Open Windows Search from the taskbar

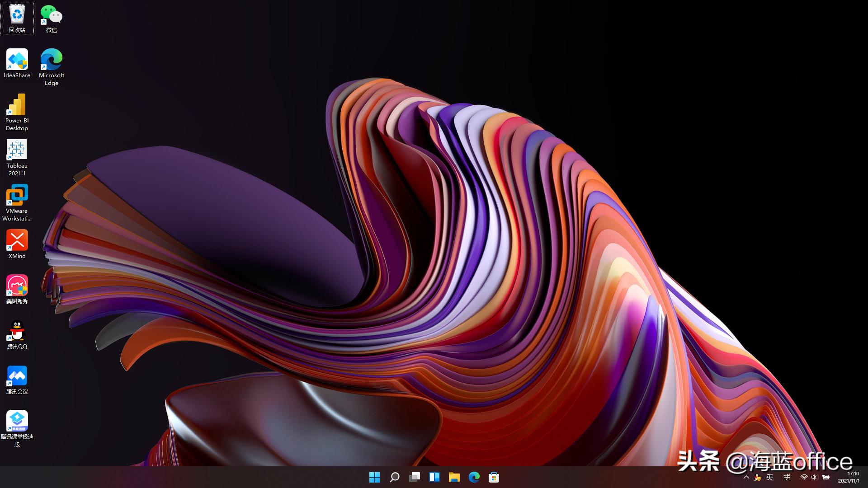tap(395, 477)
